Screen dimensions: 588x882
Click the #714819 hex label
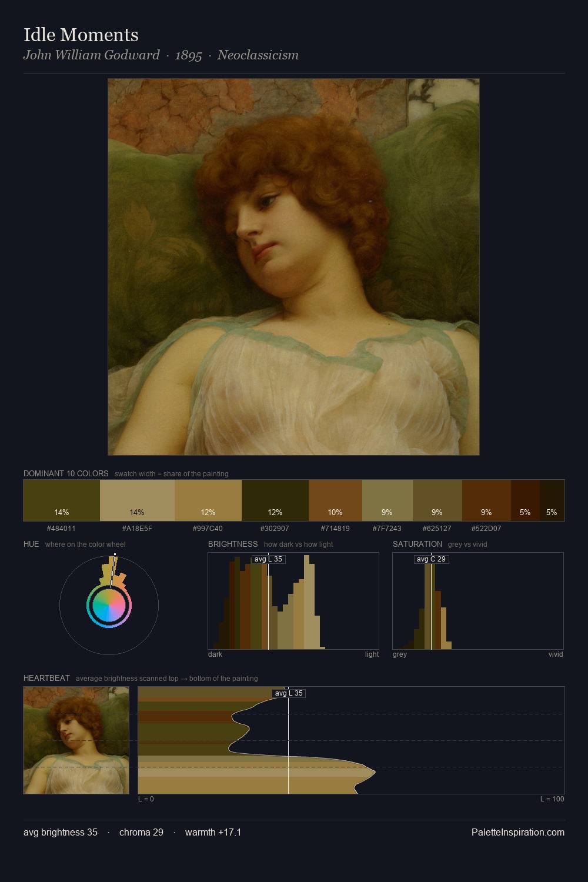pos(335,529)
